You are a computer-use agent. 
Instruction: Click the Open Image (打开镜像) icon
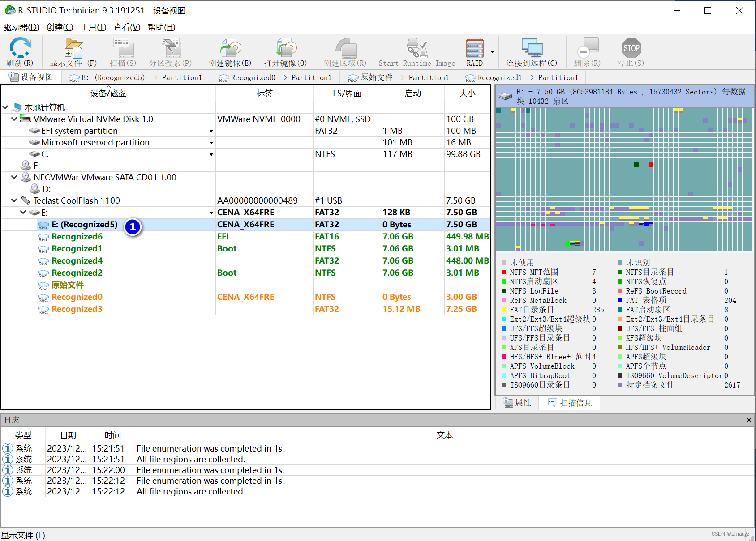click(286, 47)
